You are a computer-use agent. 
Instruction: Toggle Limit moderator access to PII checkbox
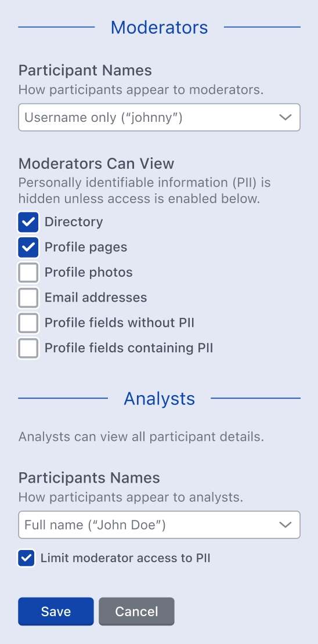click(x=26, y=558)
